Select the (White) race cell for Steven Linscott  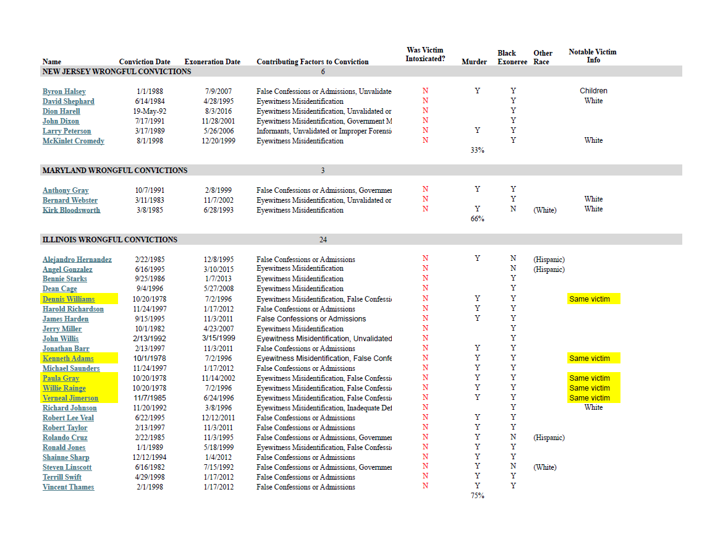click(545, 467)
